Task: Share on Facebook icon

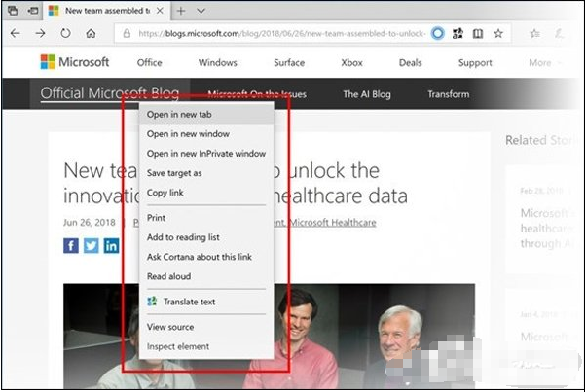Action: click(71, 246)
